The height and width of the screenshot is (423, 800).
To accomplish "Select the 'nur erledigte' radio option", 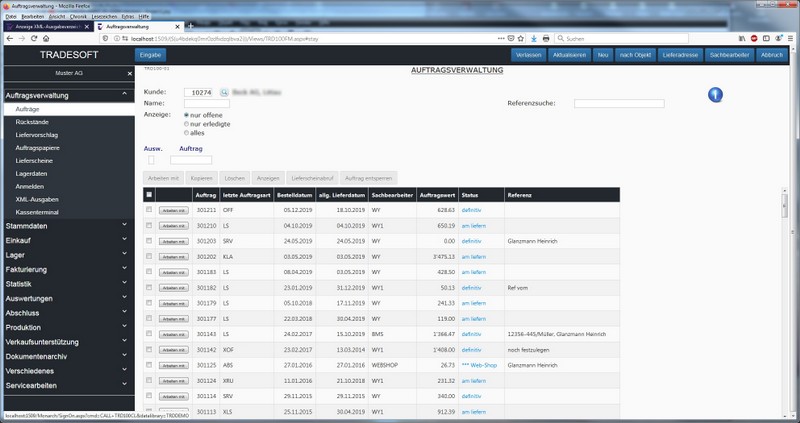I will click(187, 123).
